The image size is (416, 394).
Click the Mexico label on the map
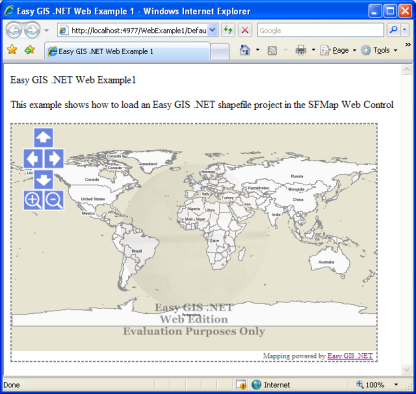88,213
